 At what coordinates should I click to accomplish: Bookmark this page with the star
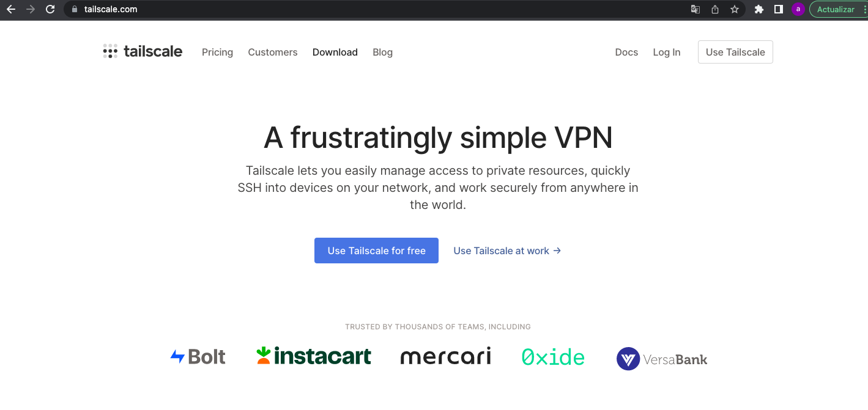coord(735,9)
